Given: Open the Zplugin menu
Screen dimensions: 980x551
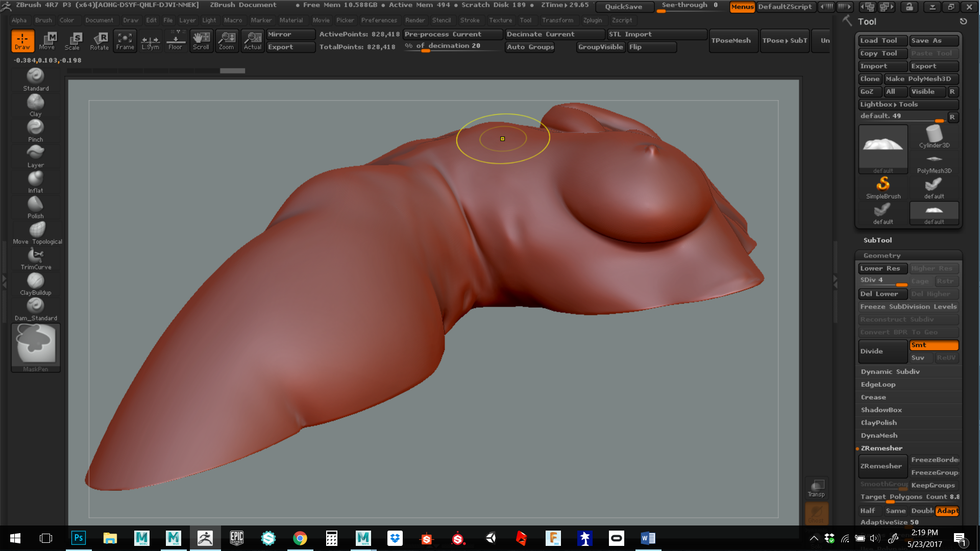Looking at the screenshot, I should 593,20.
